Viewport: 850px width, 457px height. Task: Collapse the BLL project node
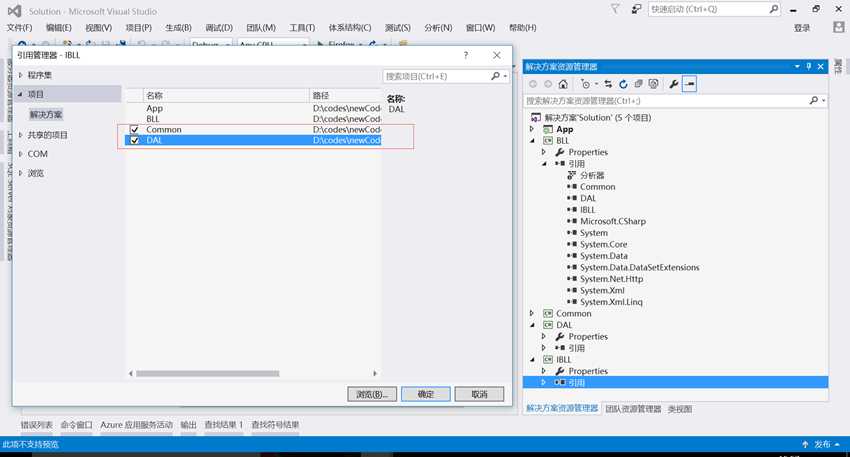click(532, 141)
